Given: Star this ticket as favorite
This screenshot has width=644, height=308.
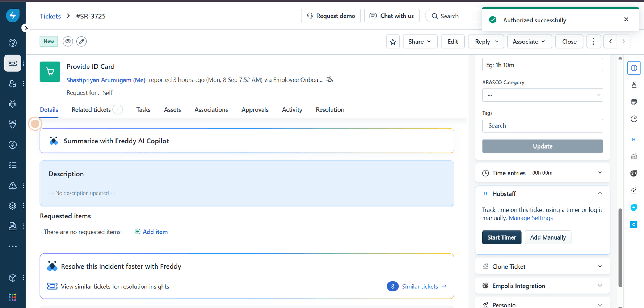Looking at the screenshot, I should [393, 42].
